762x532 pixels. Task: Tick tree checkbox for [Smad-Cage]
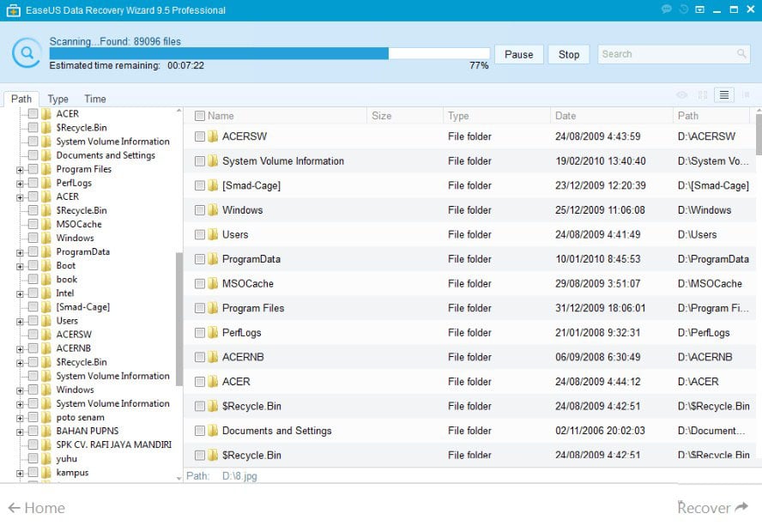point(33,306)
